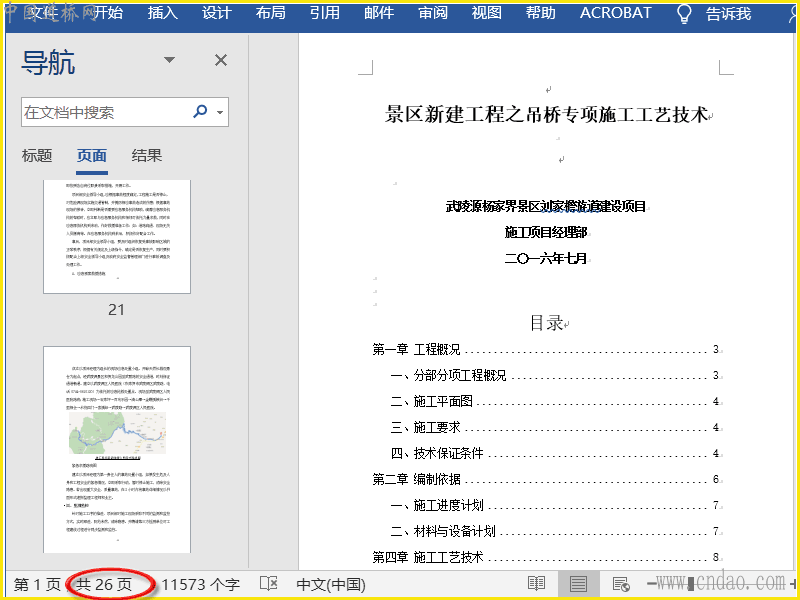The height and width of the screenshot is (600, 800).
Task: Click the proofing check icon in status bar
Action: pyautogui.click(x=268, y=584)
